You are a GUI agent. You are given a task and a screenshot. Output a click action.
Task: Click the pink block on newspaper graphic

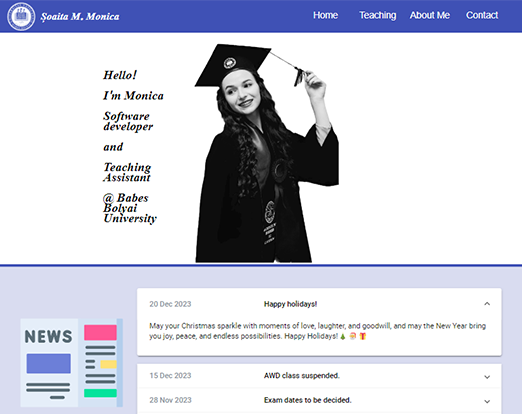[100, 332]
